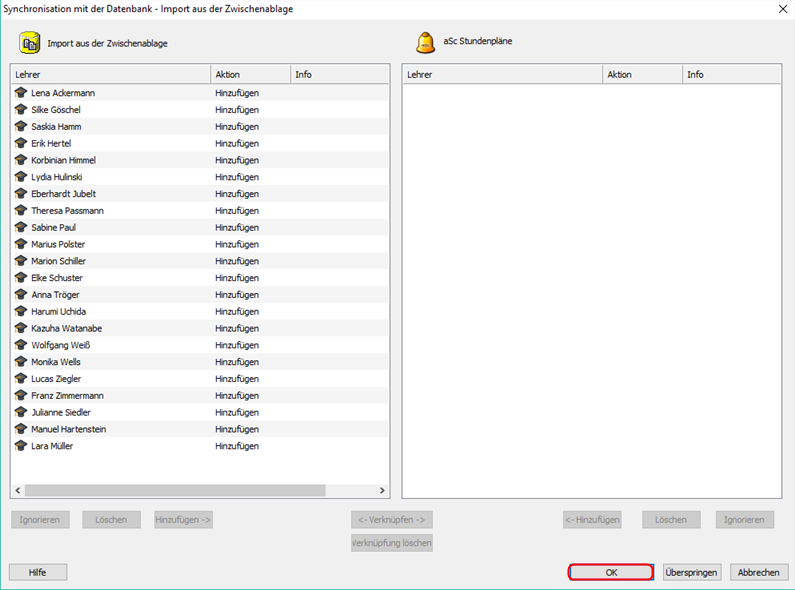
Task: Click the teacher icon beside Lena Ackermann
Action: coord(21,93)
